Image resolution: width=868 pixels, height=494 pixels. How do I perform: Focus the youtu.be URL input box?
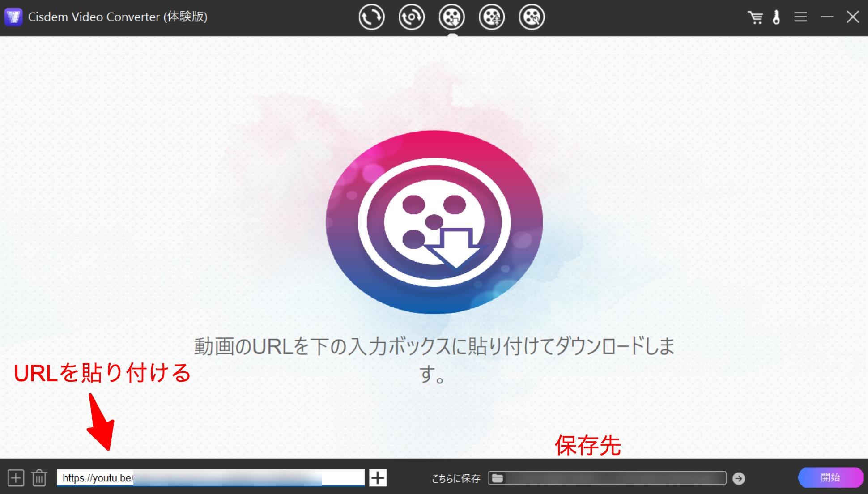[x=211, y=477]
